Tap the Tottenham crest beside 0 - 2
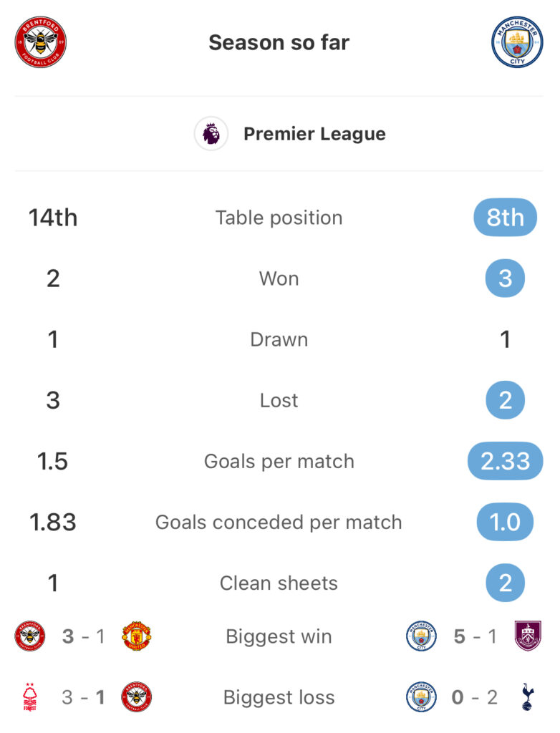This screenshot has width=560, height=733. [528, 697]
